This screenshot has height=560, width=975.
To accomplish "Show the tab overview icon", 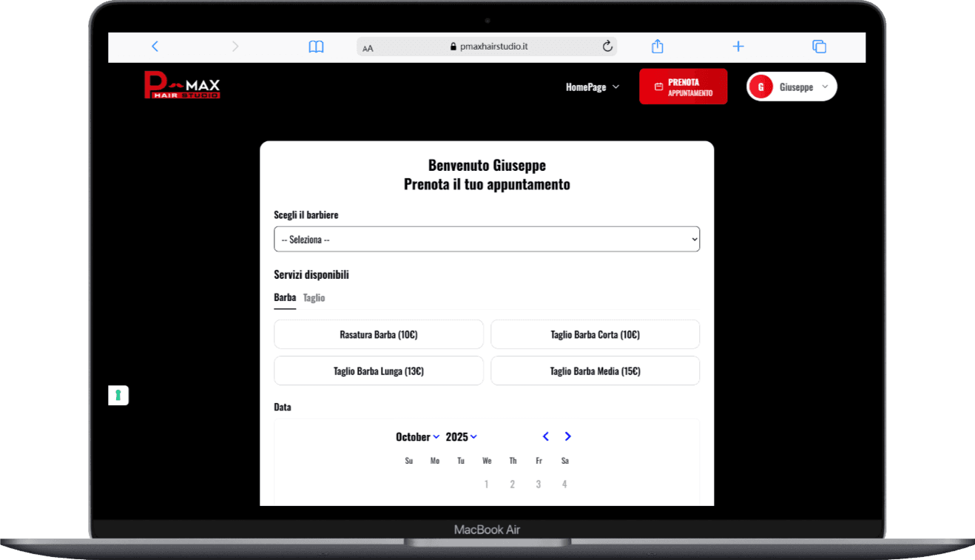I will point(819,47).
